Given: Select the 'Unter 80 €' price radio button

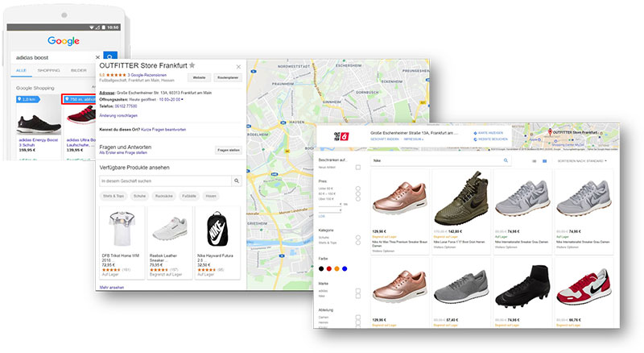Looking at the screenshot, I should 358,189.
